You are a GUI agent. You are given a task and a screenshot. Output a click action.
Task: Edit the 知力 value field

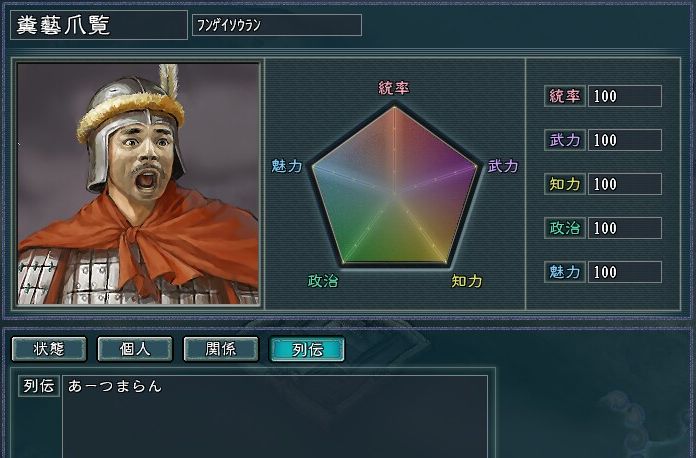[625, 184]
